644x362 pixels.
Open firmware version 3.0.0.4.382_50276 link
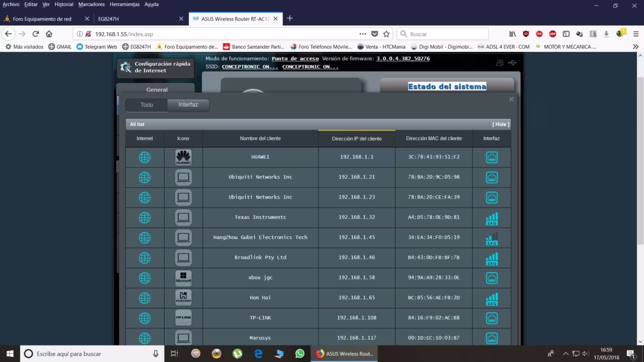(403, 59)
